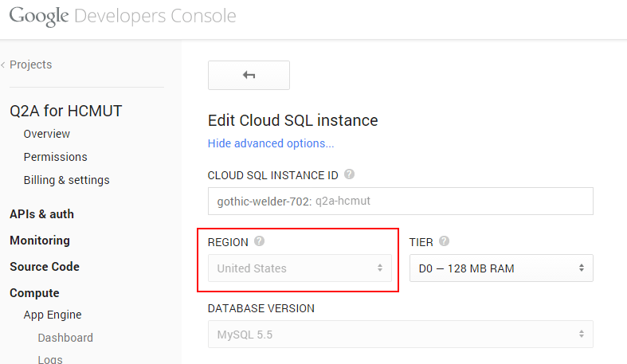Open the Region help question-mark icon

tap(259, 241)
